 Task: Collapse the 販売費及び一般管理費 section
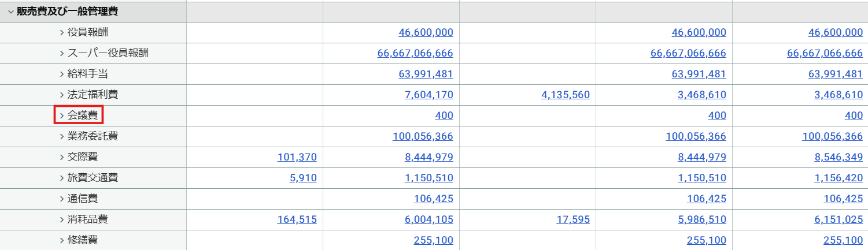pyautogui.click(x=10, y=12)
